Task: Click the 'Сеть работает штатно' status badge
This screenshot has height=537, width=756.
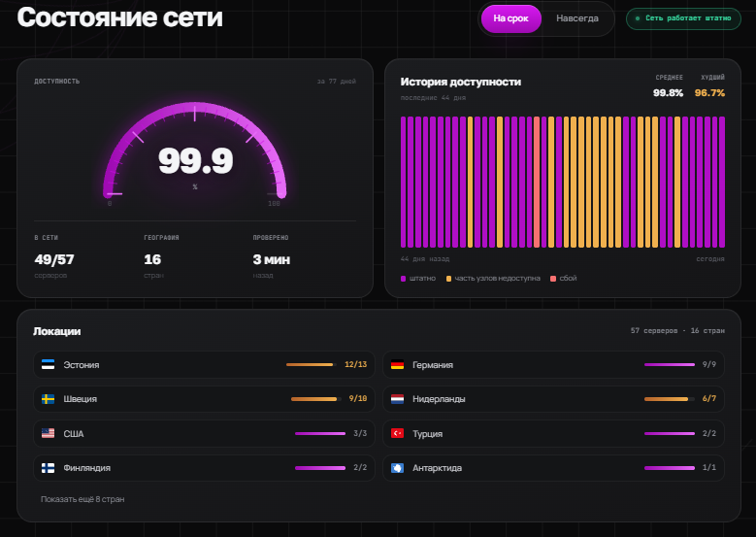Action: coord(683,18)
